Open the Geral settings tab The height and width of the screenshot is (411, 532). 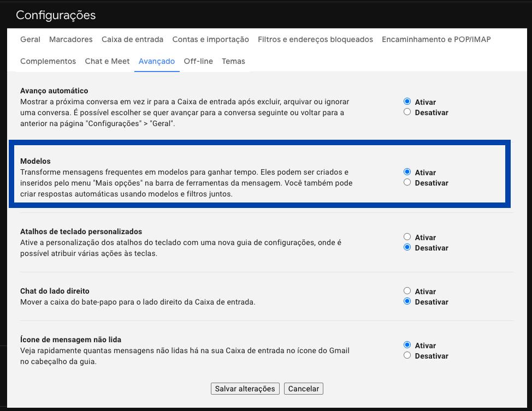click(30, 39)
